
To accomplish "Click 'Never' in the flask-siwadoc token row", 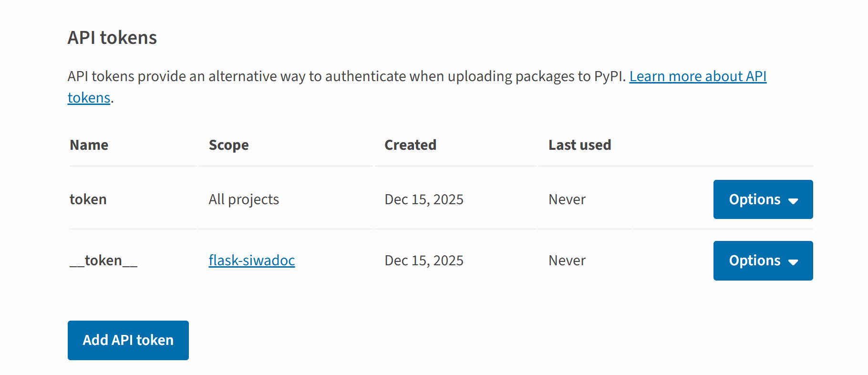I will pyautogui.click(x=567, y=260).
